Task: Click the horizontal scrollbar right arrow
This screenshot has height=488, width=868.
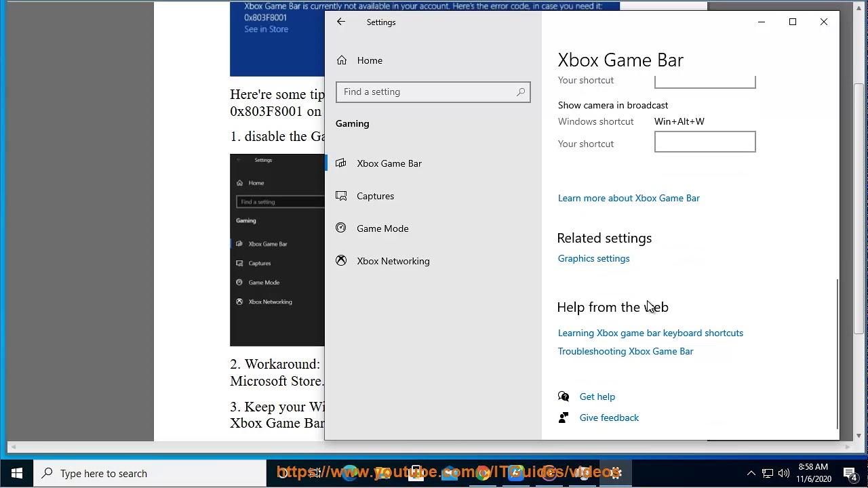Action: point(849,447)
